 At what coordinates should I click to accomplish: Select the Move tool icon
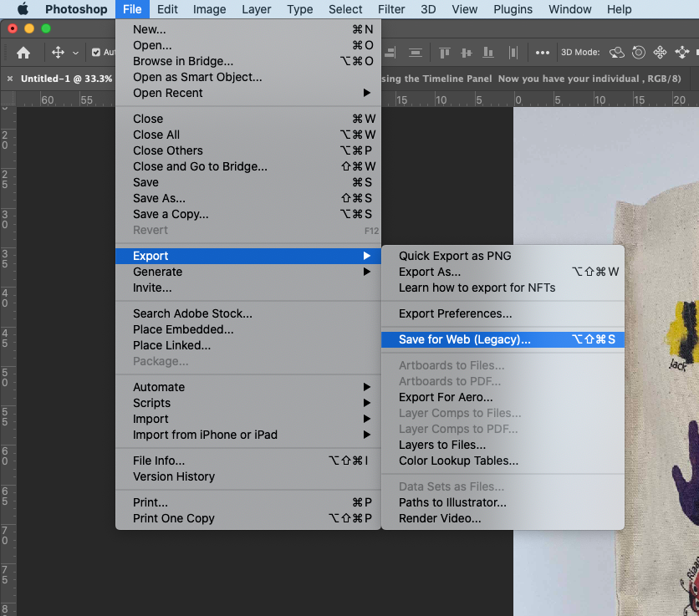[58, 53]
